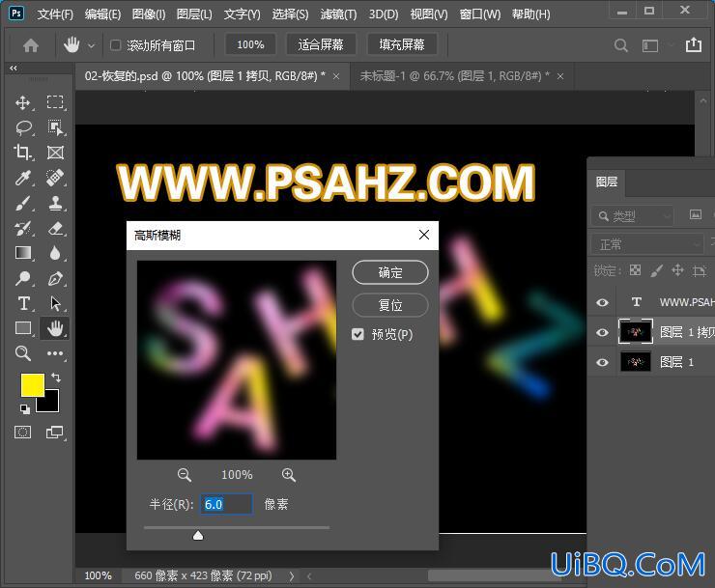Switch to the 未标题-1 document tab
The width and height of the screenshot is (715, 588).
pos(455,76)
